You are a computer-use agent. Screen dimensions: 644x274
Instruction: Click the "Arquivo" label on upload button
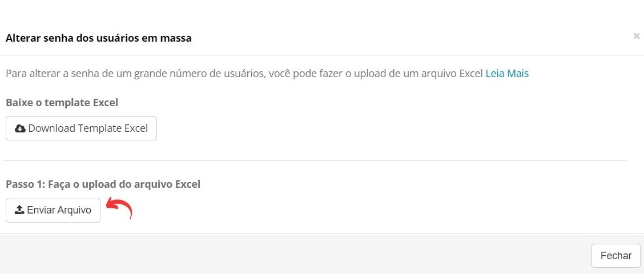pos(74,210)
